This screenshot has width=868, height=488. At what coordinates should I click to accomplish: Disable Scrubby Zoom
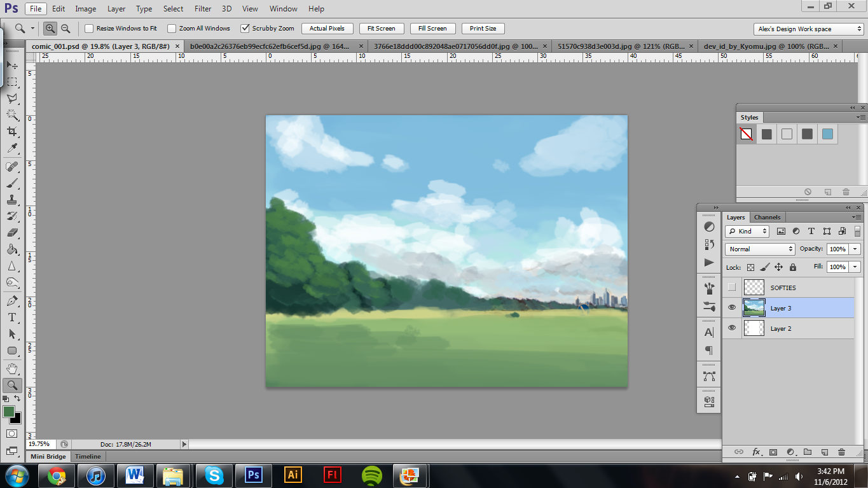(x=245, y=28)
